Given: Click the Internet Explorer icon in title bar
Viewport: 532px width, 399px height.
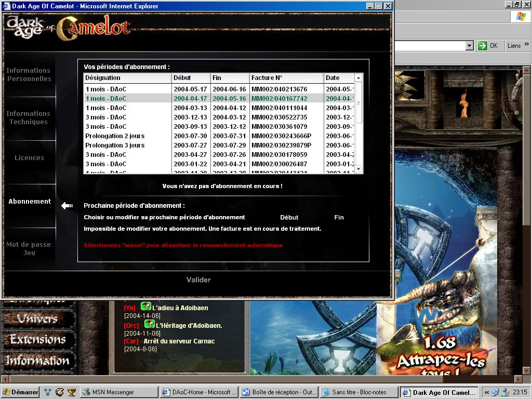Looking at the screenshot, I should tap(6, 6).
